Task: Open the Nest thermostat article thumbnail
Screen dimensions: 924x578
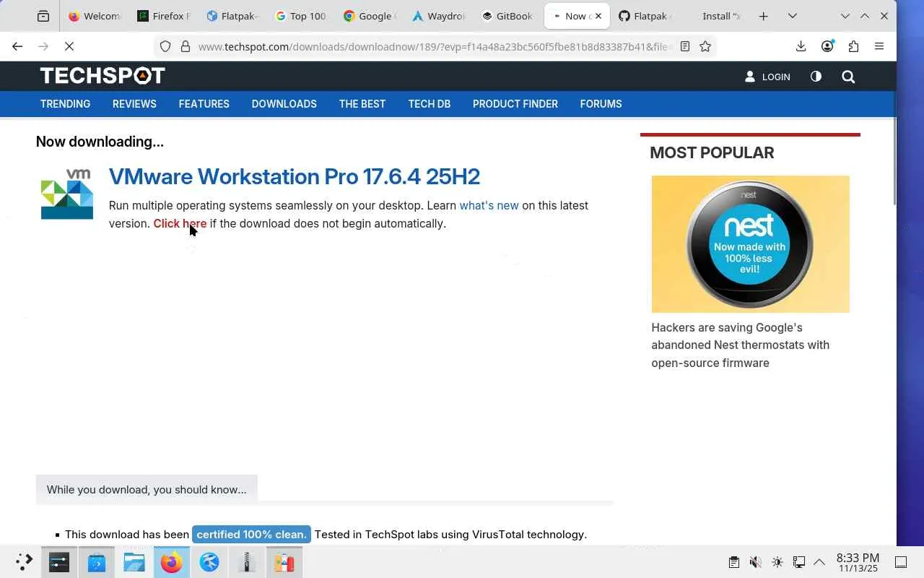Action: [x=750, y=243]
